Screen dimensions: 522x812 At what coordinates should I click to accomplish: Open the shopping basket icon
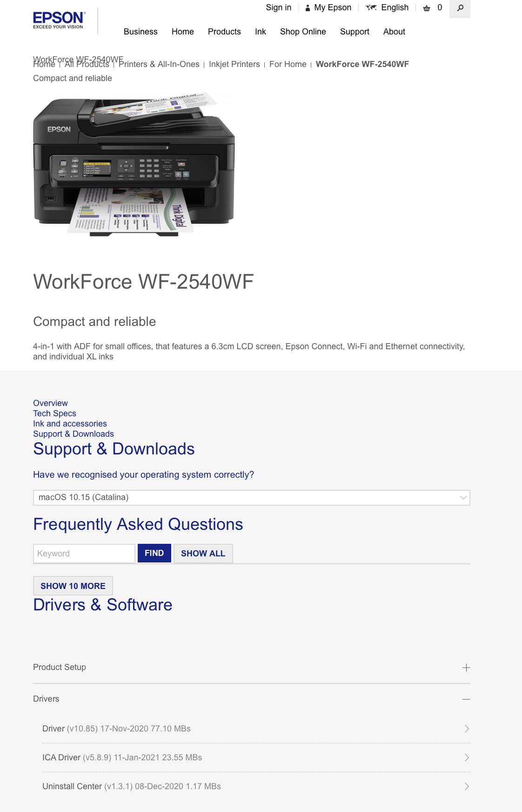pyautogui.click(x=427, y=8)
